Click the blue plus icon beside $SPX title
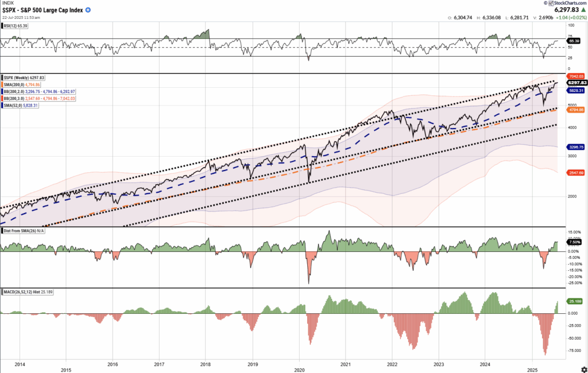 click(87, 10)
